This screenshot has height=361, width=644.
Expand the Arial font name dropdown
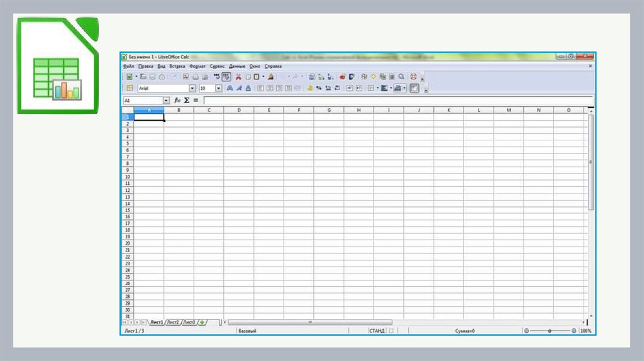click(192, 89)
